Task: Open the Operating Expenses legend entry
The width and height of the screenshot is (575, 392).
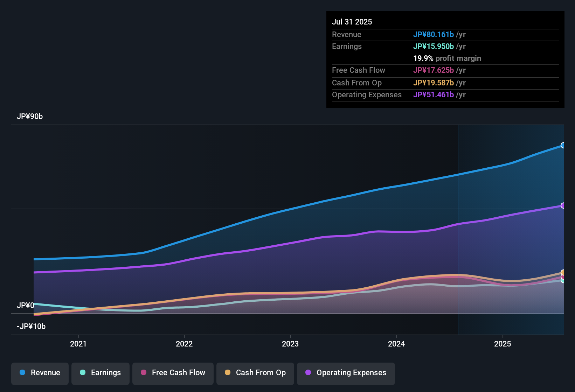Action: 346,373
